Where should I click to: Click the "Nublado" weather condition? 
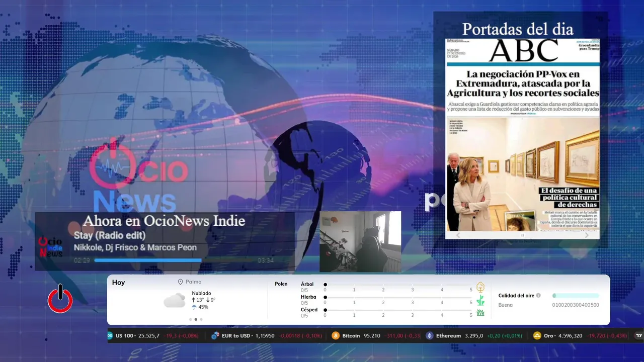coord(201,293)
